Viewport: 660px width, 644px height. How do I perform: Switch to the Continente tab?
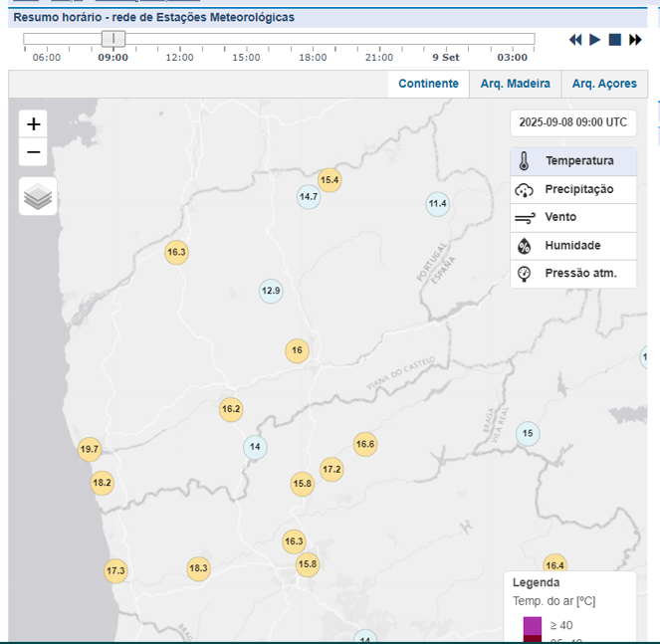tap(428, 84)
